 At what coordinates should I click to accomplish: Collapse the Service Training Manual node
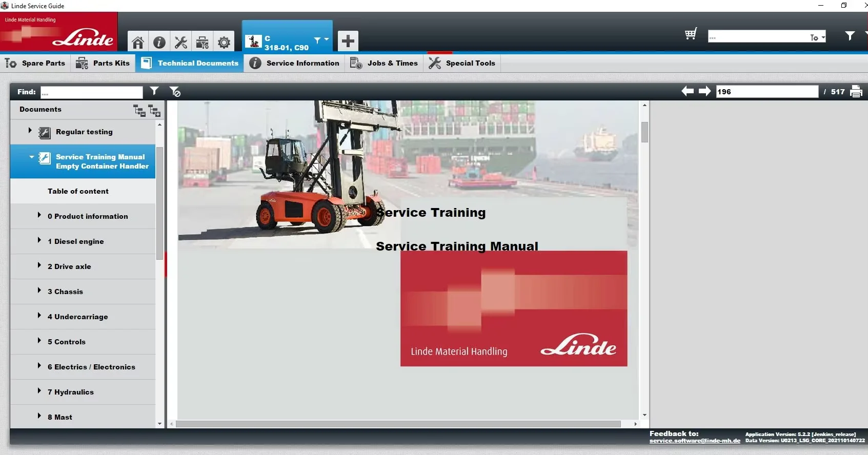click(32, 157)
